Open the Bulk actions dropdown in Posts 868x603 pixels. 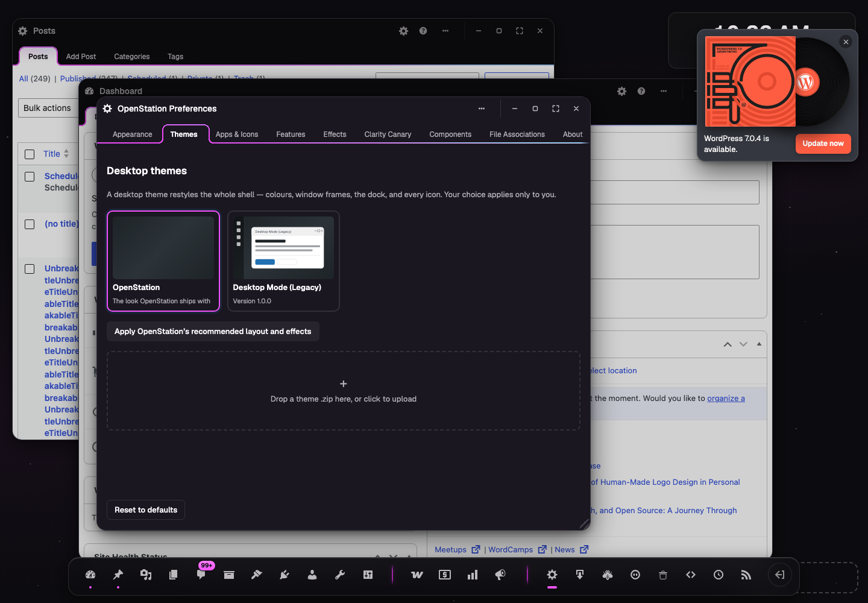[x=49, y=108]
